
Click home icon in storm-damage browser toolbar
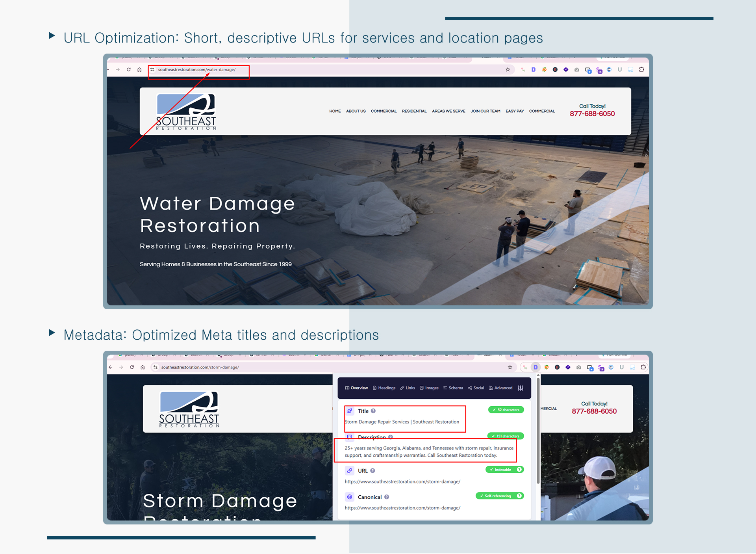143,367
